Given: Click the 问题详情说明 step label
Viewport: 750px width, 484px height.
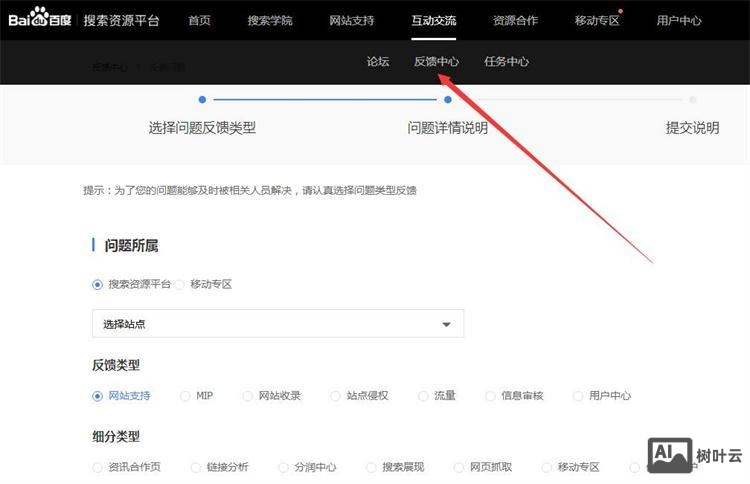Looking at the screenshot, I should 448,128.
